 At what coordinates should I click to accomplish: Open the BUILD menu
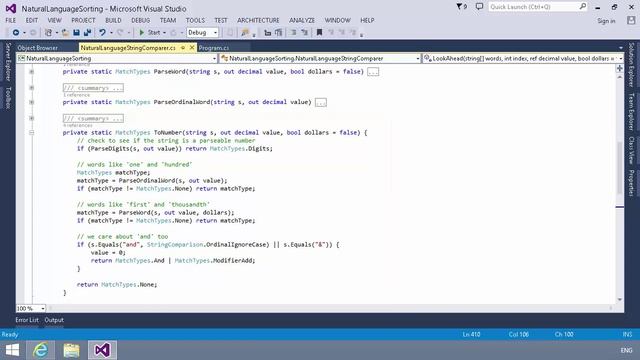pyautogui.click(x=113, y=20)
